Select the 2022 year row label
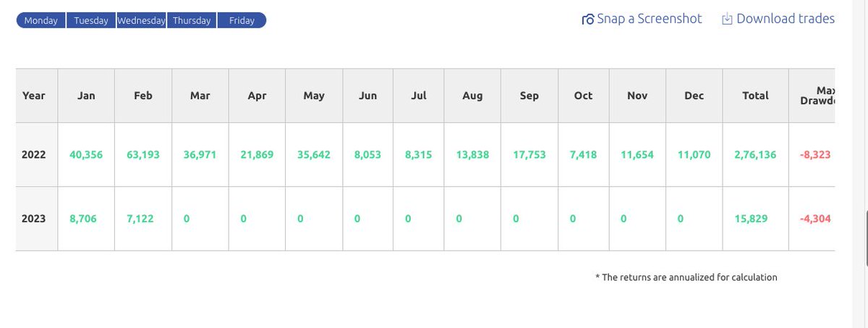The width and height of the screenshot is (868, 328). coord(34,155)
